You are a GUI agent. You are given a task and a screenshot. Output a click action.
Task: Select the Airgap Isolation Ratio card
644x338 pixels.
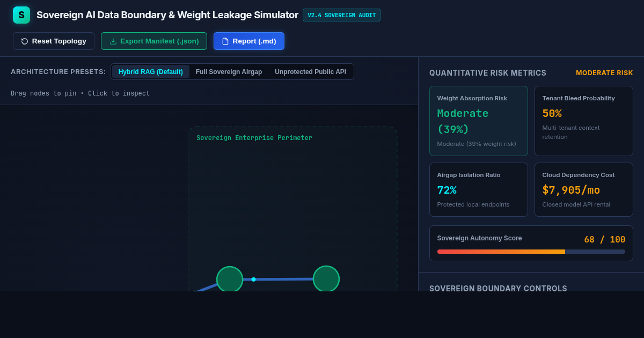(479, 189)
